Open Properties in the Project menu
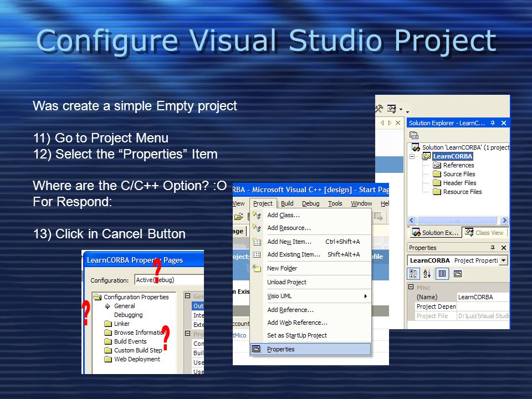The width and height of the screenshot is (532, 399). click(x=310, y=349)
